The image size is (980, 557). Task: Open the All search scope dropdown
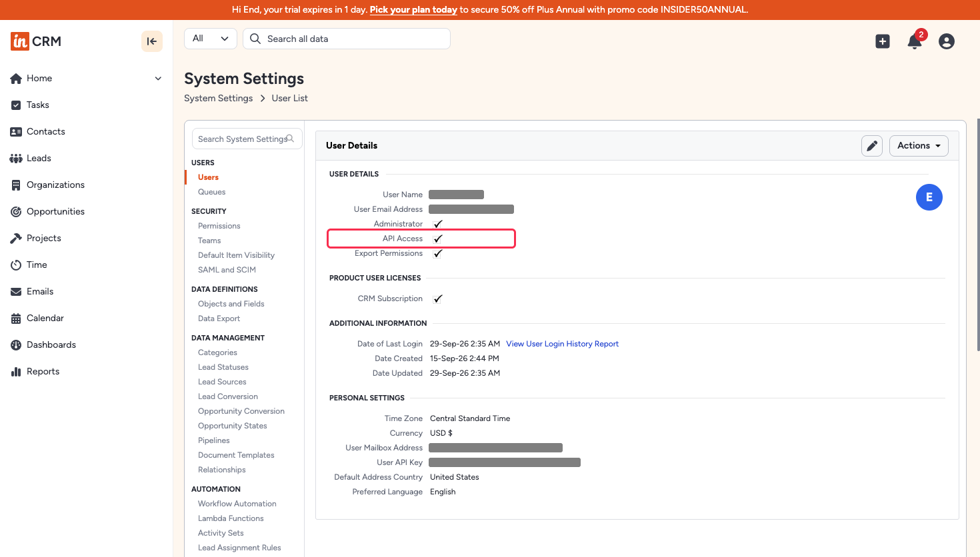[x=211, y=39]
